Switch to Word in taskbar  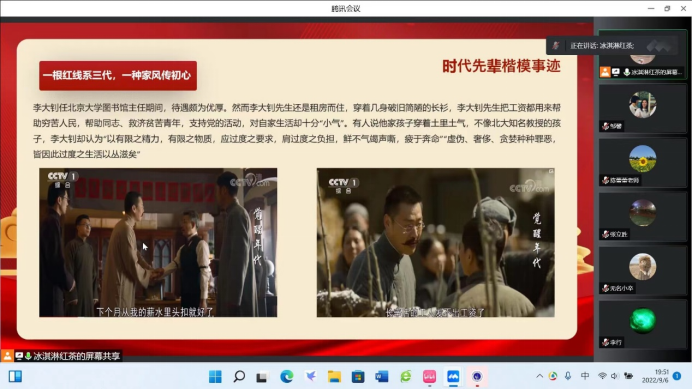pos(382,377)
